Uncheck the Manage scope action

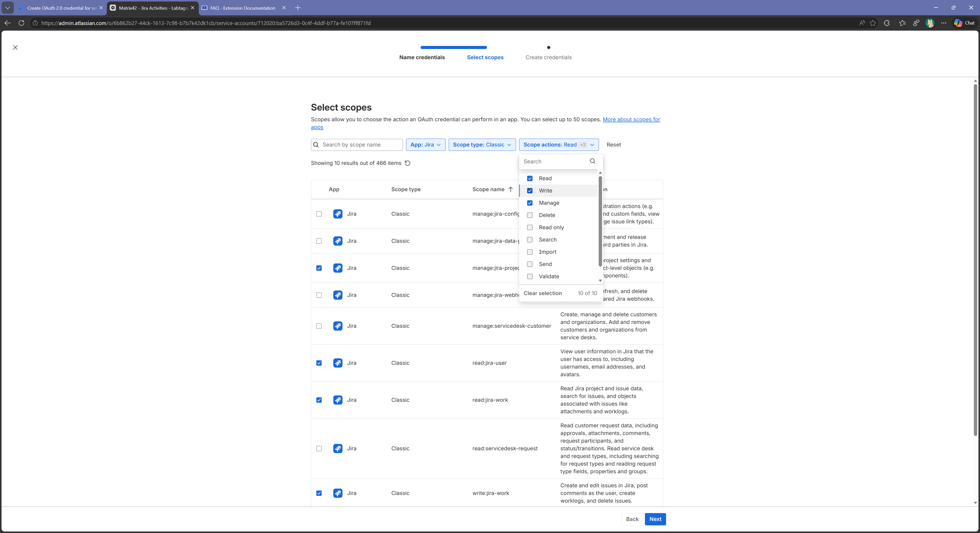coord(530,203)
